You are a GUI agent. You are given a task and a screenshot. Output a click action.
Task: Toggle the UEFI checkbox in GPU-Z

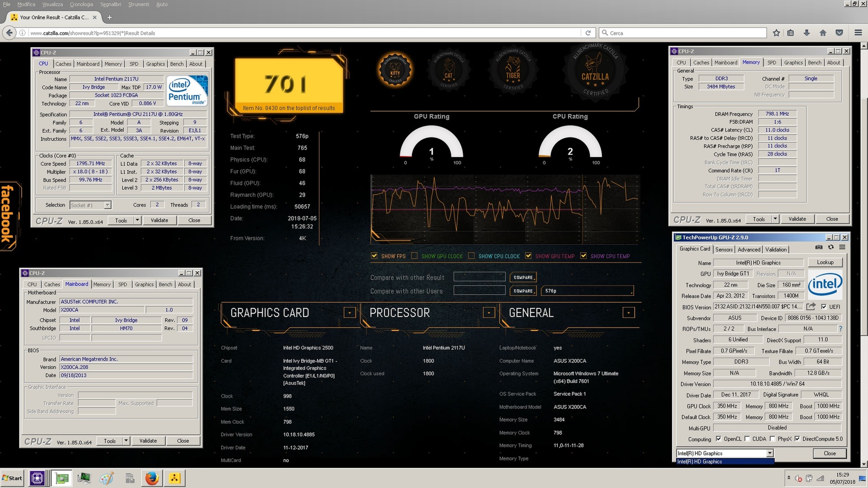coord(824,306)
